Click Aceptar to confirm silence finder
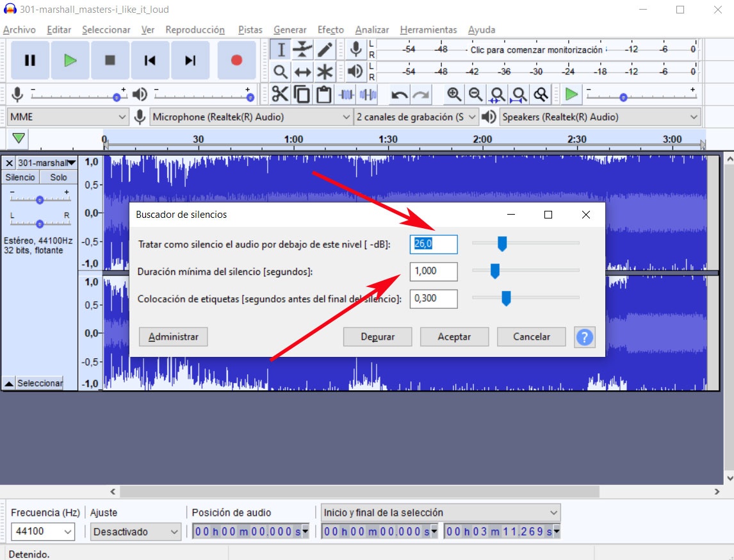Viewport: 734px width, 560px height. (x=454, y=336)
